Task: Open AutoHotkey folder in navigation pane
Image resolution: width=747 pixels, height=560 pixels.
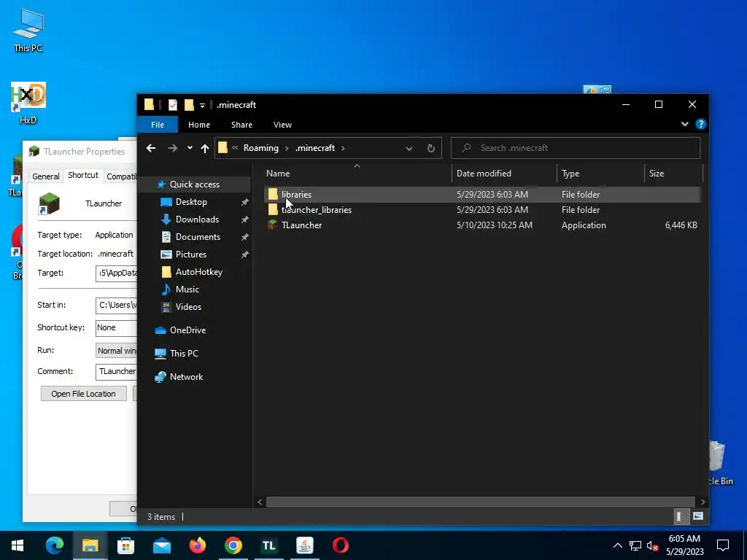Action: [x=198, y=272]
